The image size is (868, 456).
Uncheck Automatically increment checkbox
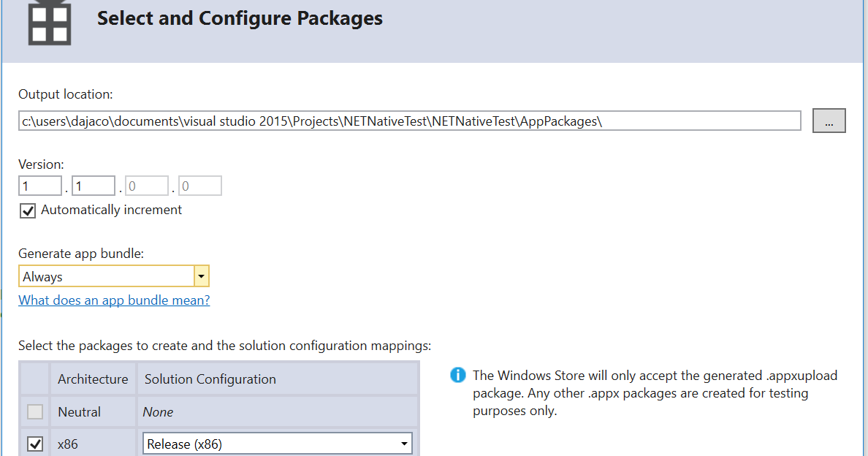[x=28, y=210]
